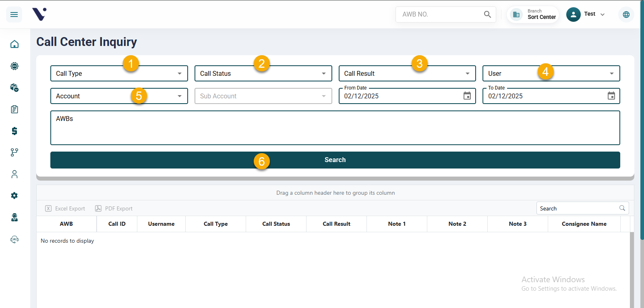Click the Sort Center branch selector

[x=533, y=15]
